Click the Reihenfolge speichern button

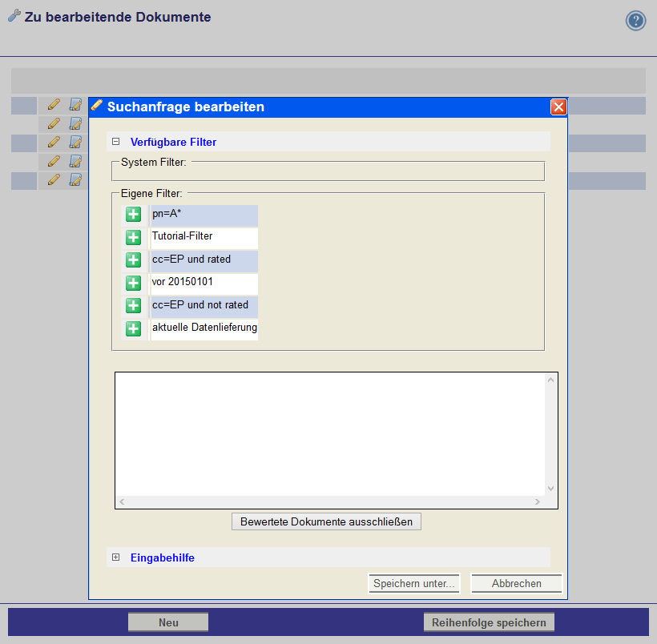click(x=489, y=622)
